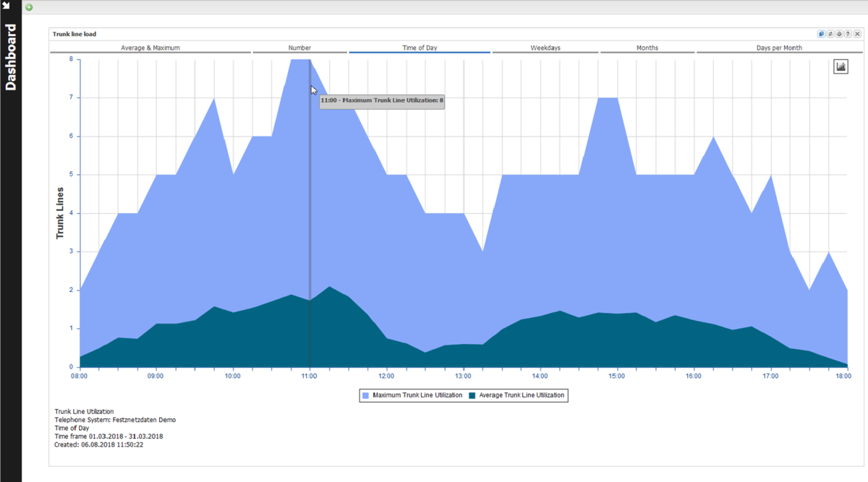
Task: Click the 13:00 x-axis label
Action: tap(463, 376)
